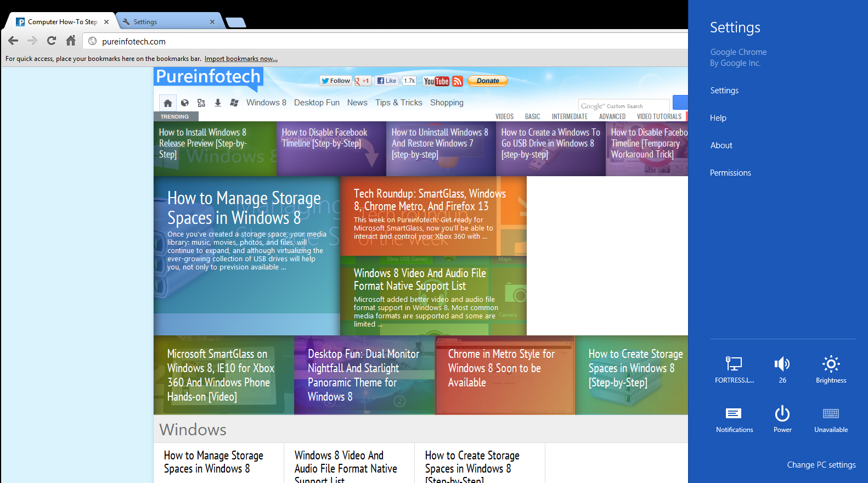Open Microsoft SmartGlass on Windows 8 tile
The width and height of the screenshot is (868, 483).
(224, 375)
